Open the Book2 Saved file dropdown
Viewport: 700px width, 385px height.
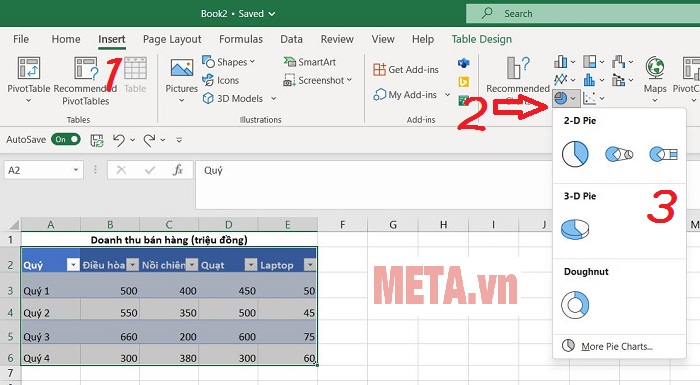tap(238, 13)
